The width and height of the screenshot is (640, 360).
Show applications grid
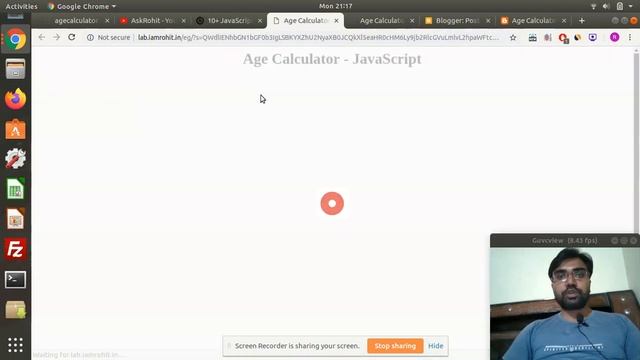tap(16, 345)
